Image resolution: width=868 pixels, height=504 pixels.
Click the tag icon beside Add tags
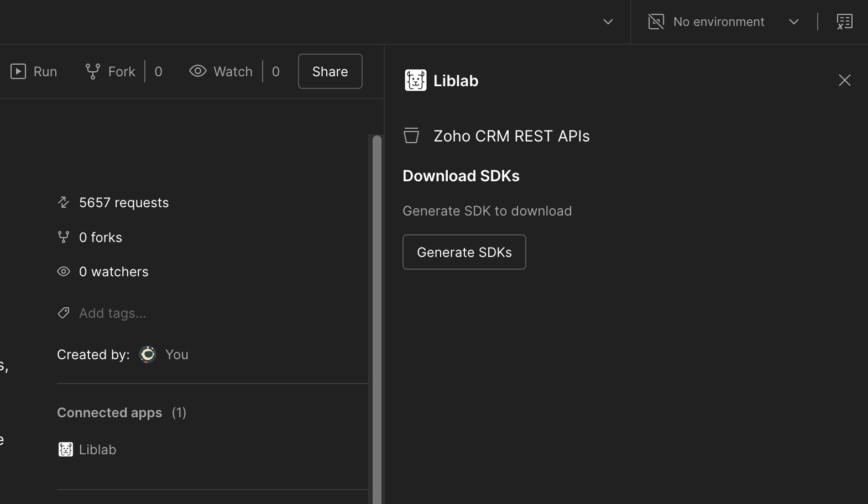point(64,313)
